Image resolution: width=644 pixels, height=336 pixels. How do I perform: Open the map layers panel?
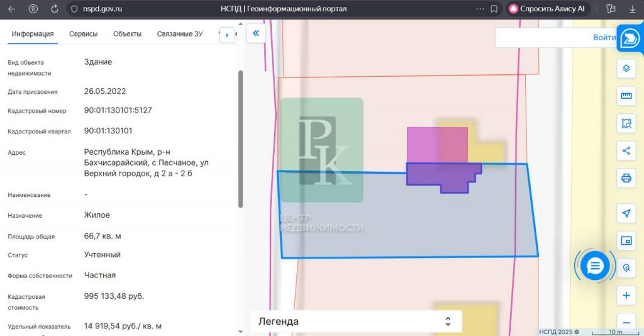[x=626, y=68]
